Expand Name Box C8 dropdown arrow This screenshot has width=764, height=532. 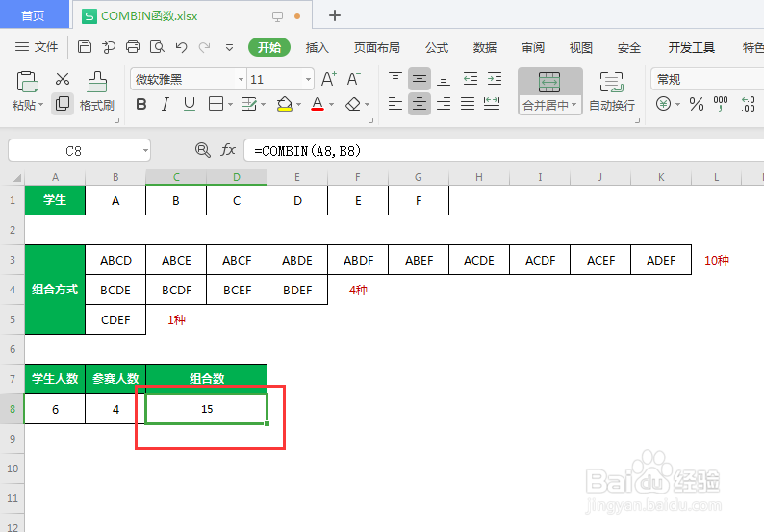tap(145, 150)
